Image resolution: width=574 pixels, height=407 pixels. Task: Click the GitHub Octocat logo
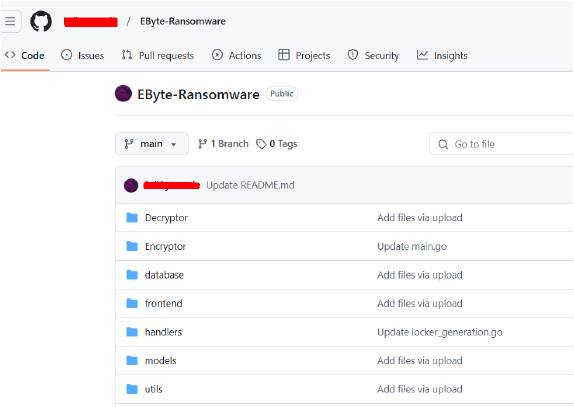click(x=41, y=21)
